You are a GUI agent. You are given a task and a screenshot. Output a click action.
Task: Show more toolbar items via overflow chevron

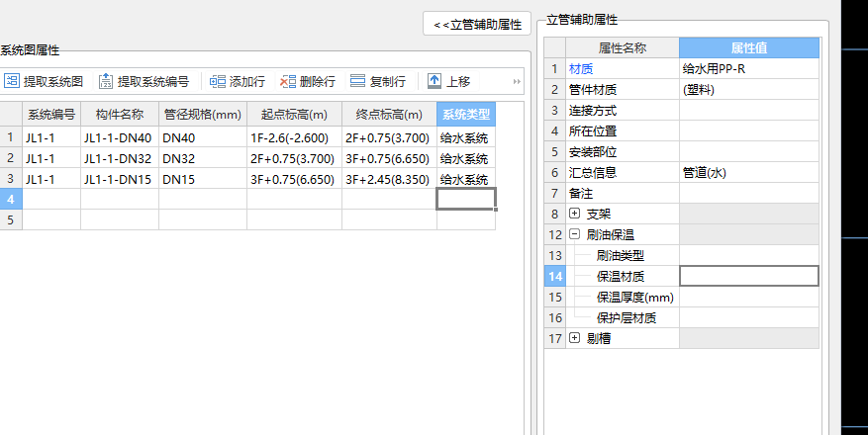tap(517, 82)
